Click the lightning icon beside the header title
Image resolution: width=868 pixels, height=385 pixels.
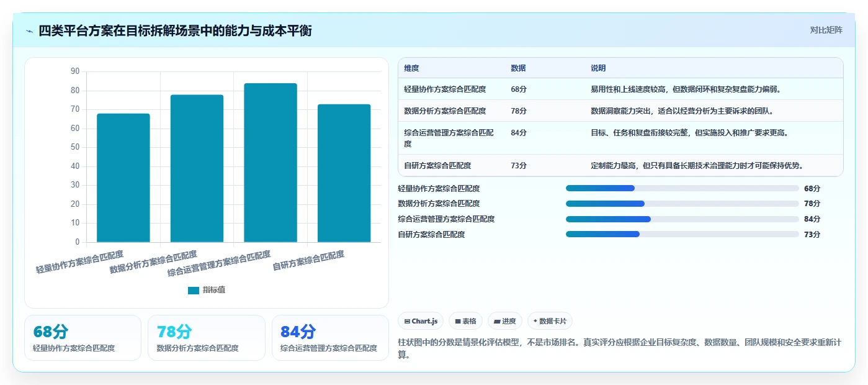click(x=30, y=30)
